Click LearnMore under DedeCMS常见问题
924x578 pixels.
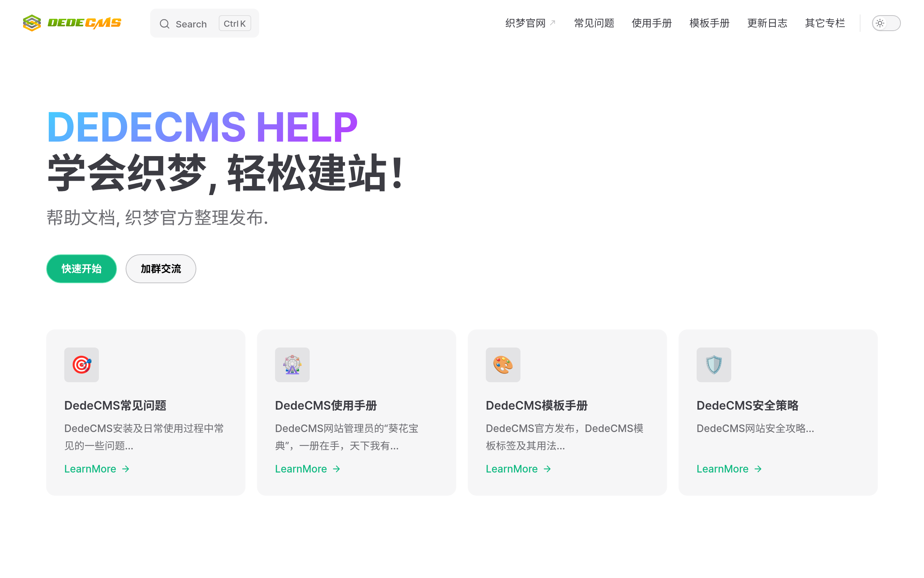pos(97,469)
